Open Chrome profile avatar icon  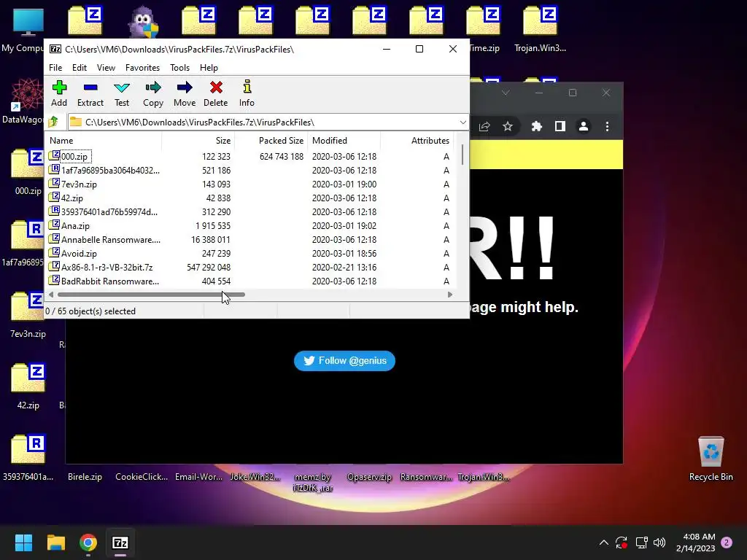(x=583, y=126)
